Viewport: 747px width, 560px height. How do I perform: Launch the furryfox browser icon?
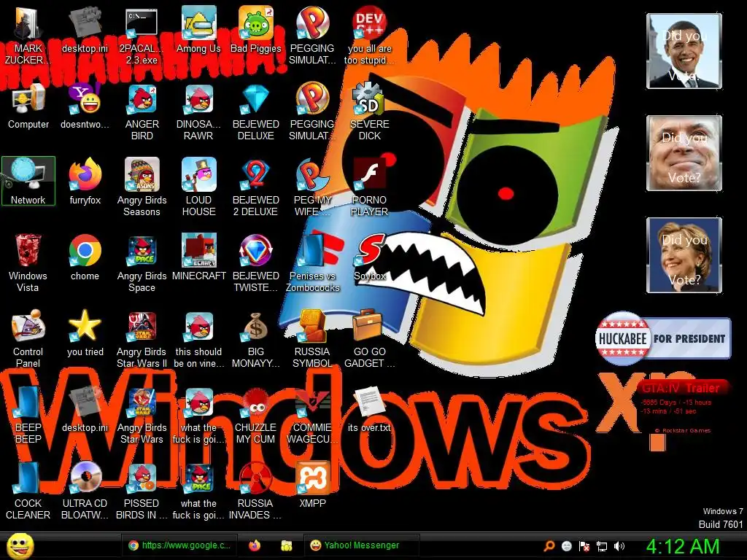point(85,181)
